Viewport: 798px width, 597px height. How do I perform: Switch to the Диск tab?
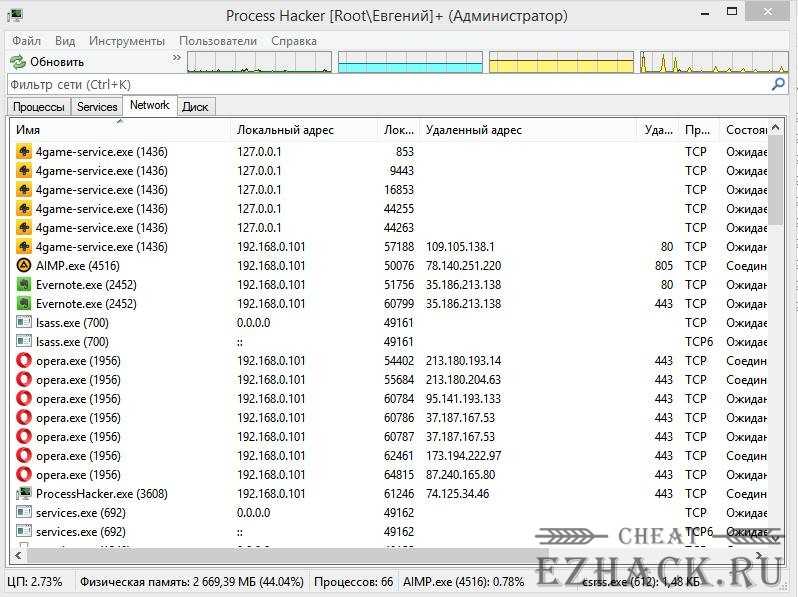pyautogui.click(x=195, y=107)
